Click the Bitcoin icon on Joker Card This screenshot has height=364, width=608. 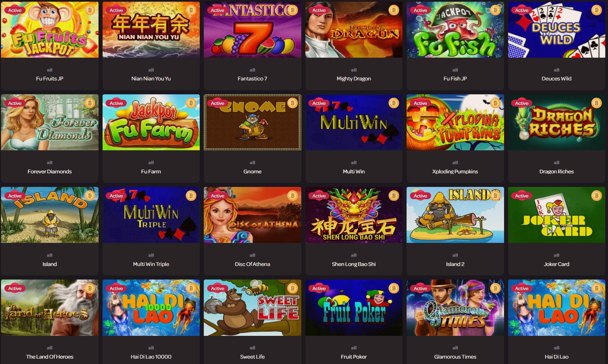(x=596, y=196)
